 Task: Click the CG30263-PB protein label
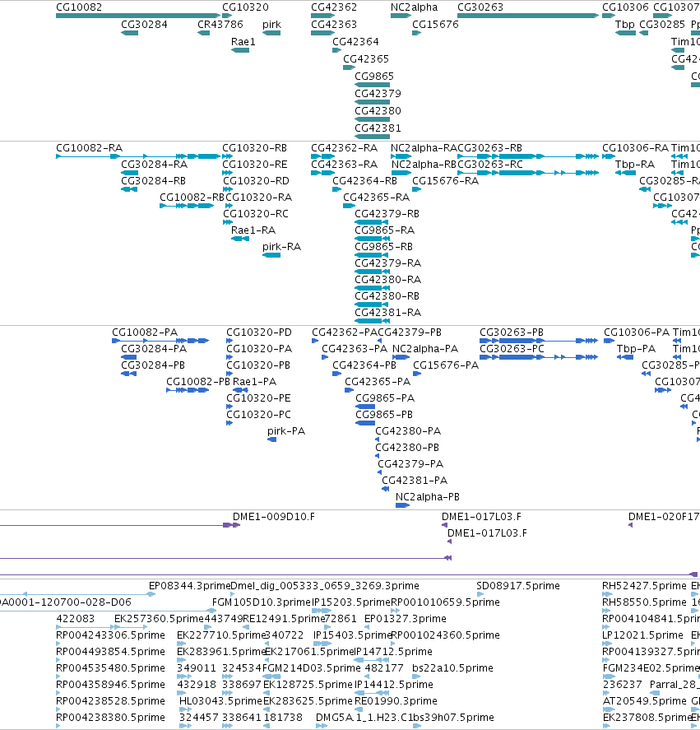512,332
